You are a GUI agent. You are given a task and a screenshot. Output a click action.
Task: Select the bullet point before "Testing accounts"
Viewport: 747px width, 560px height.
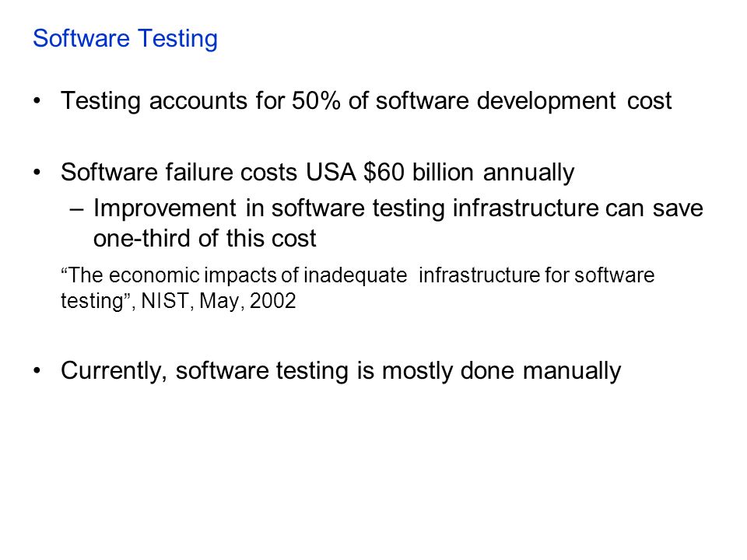[37, 101]
